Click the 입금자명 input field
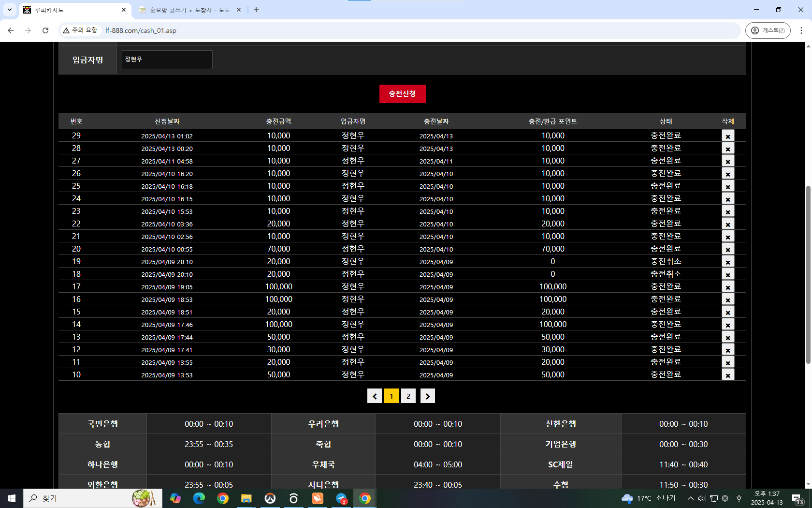 point(167,60)
